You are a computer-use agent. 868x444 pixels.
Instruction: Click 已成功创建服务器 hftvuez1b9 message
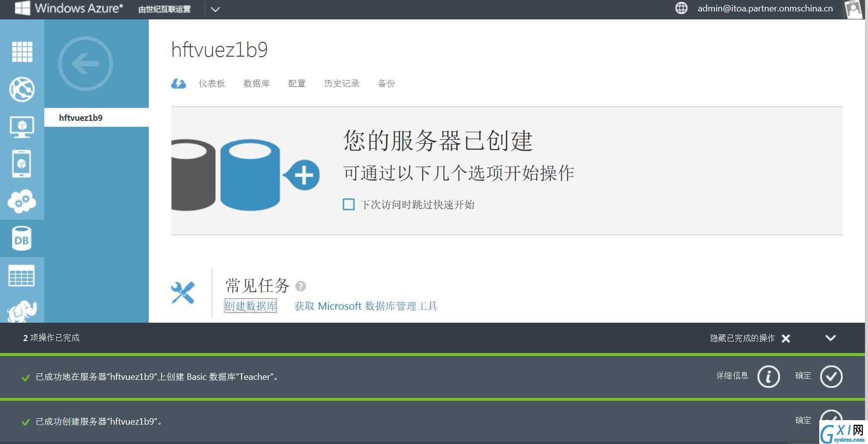pos(98,422)
